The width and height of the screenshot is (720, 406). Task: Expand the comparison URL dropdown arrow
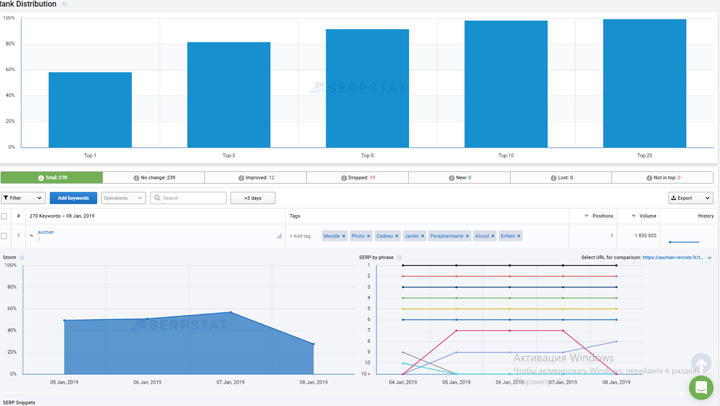pos(709,258)
